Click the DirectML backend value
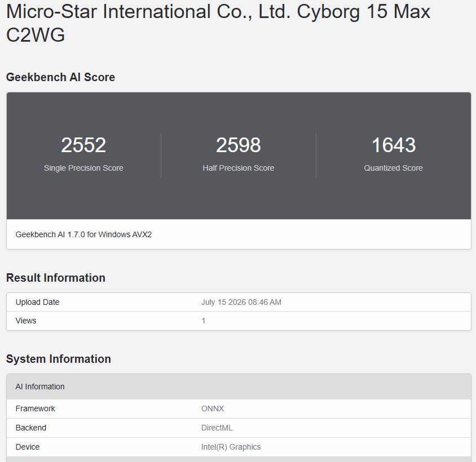This screenshot has height=462, width=476. coord(217,428)
